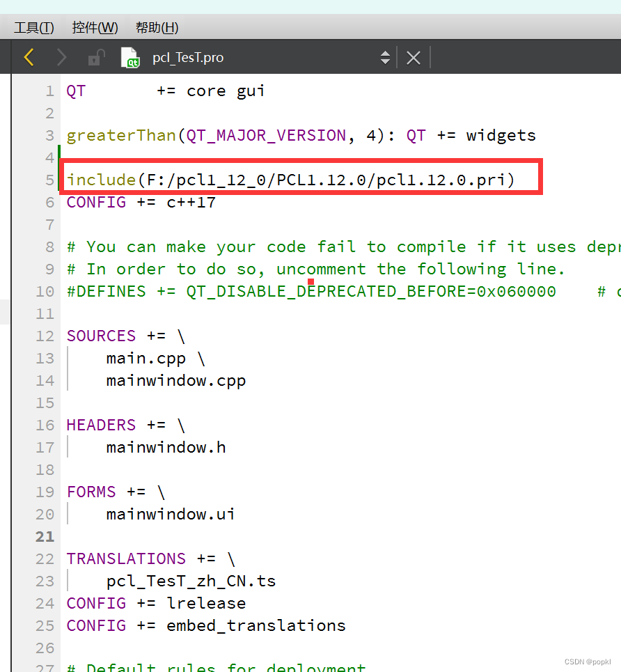Click 'pcl_TesT_zh_CN.ts' on line 23
The width and height of the screenshot is (621, 672).
[x=191, y=581]
